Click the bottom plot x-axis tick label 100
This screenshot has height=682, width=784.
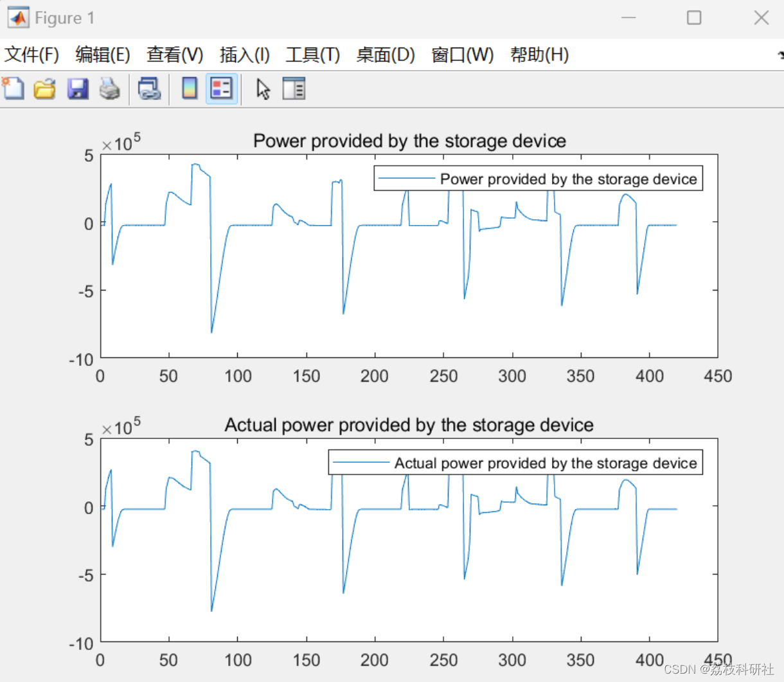[238, 660]
